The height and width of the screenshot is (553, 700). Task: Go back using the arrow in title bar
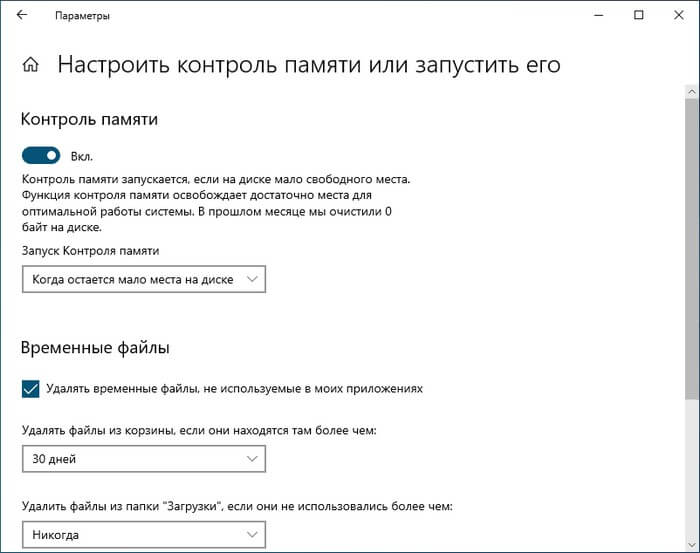pos(22,16)
